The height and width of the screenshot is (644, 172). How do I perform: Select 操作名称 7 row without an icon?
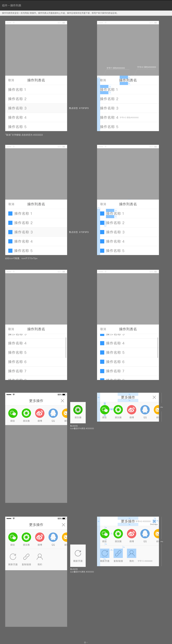tap(36, 371)
